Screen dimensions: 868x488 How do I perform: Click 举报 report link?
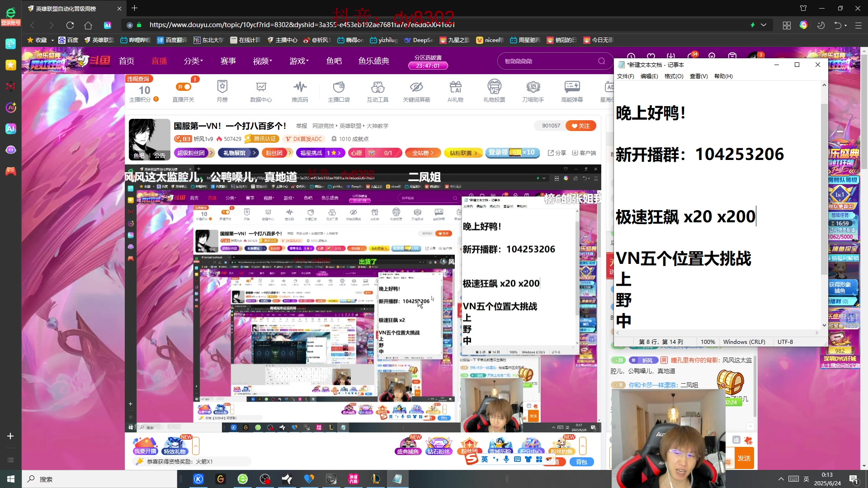(x=302, y=126)
